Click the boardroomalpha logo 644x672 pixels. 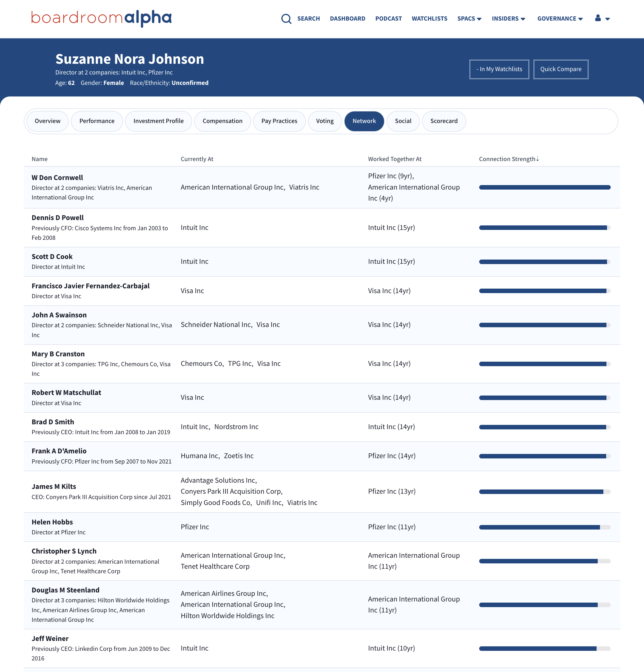click(x=101, y=19)
